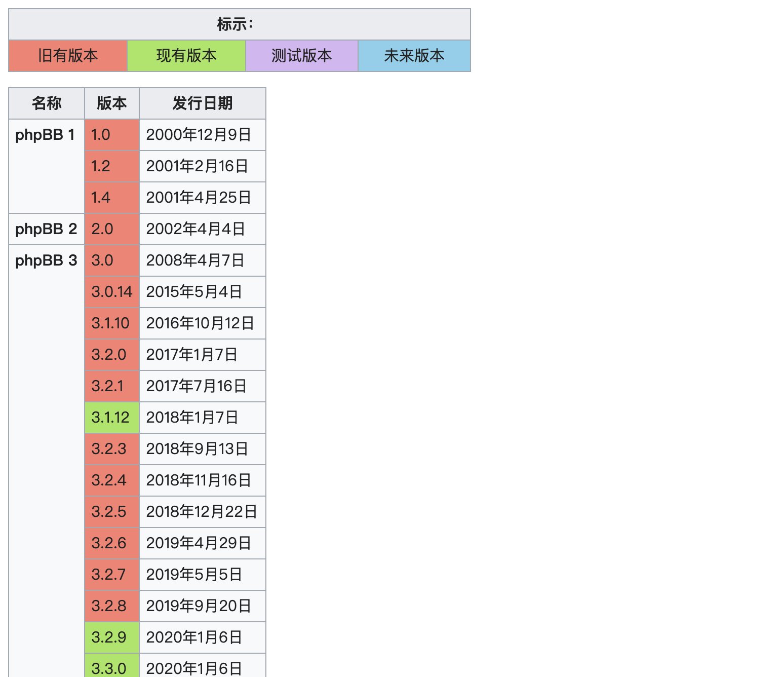Click version cell 1.0
The width and height of the screenshot is (784, 677).
pos(112,135)
